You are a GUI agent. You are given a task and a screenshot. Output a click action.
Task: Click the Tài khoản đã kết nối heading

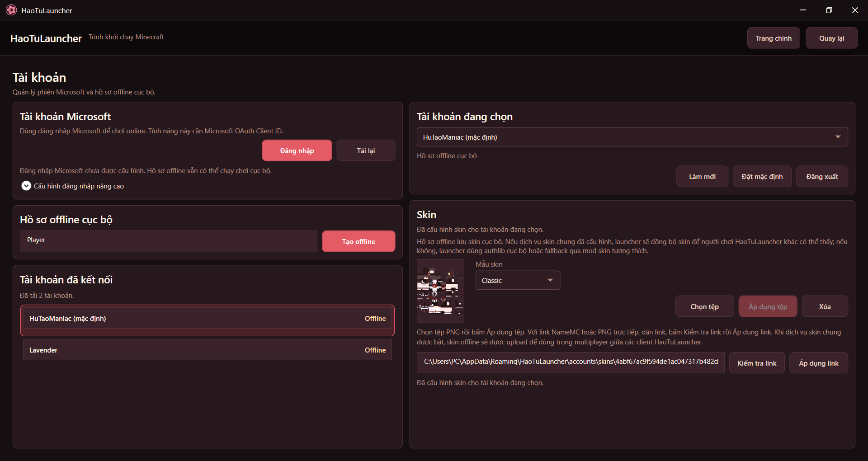[66, 280]
